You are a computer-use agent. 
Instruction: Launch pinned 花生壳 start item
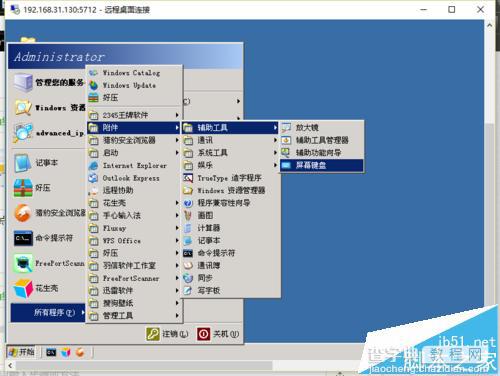click(49, 288)
